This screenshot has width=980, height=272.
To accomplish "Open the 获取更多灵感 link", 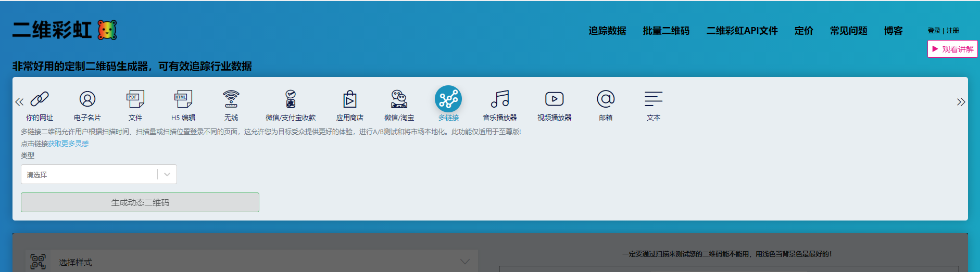I will pyautogui.click(x=68, y=144).
